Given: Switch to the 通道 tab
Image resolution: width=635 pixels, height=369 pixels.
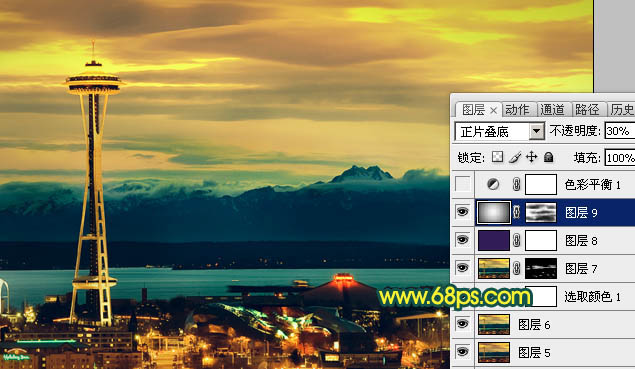Looking at the screenshot, I should point(552,109).
